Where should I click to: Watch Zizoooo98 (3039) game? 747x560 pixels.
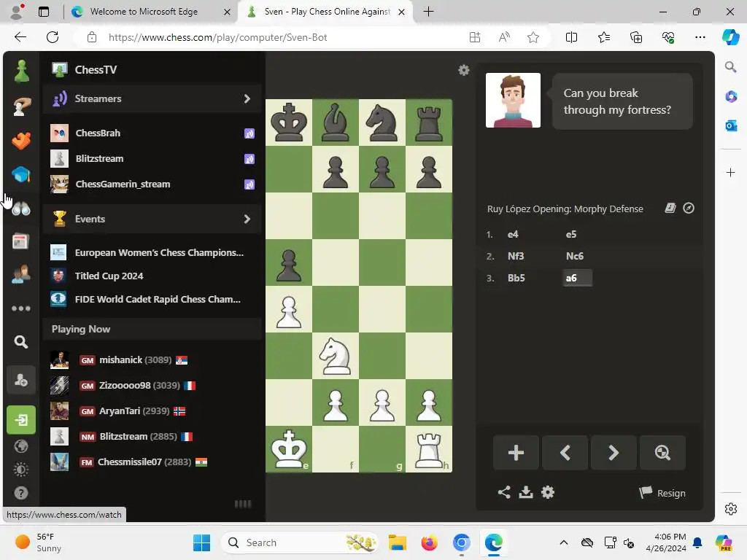[x=123, y=385]
